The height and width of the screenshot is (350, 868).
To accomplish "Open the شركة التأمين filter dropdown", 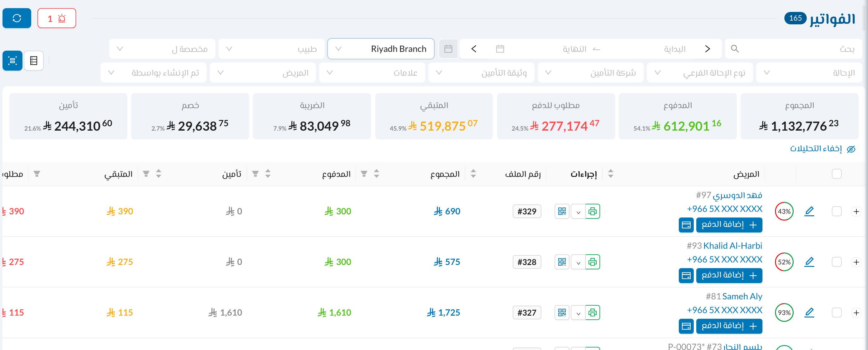I will click(x=591, y=72).
